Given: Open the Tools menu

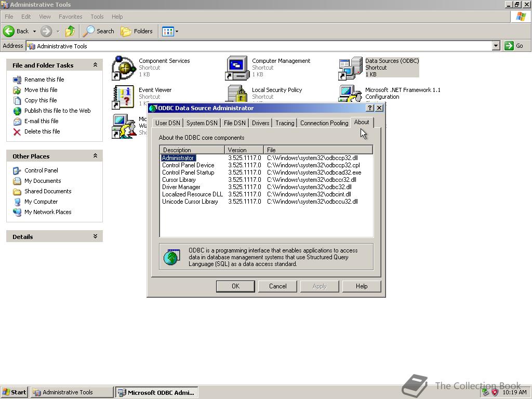Looking at the screenshot, I should pos(97,17).
